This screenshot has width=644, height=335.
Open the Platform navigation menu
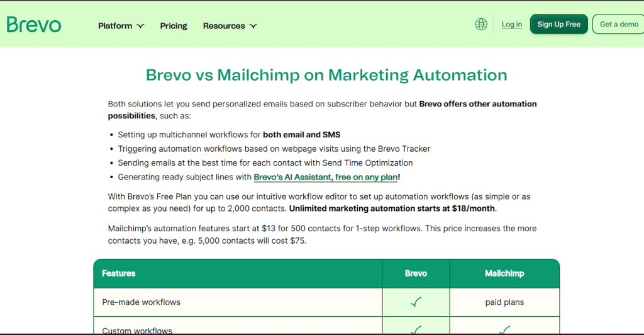coord(115,26)
